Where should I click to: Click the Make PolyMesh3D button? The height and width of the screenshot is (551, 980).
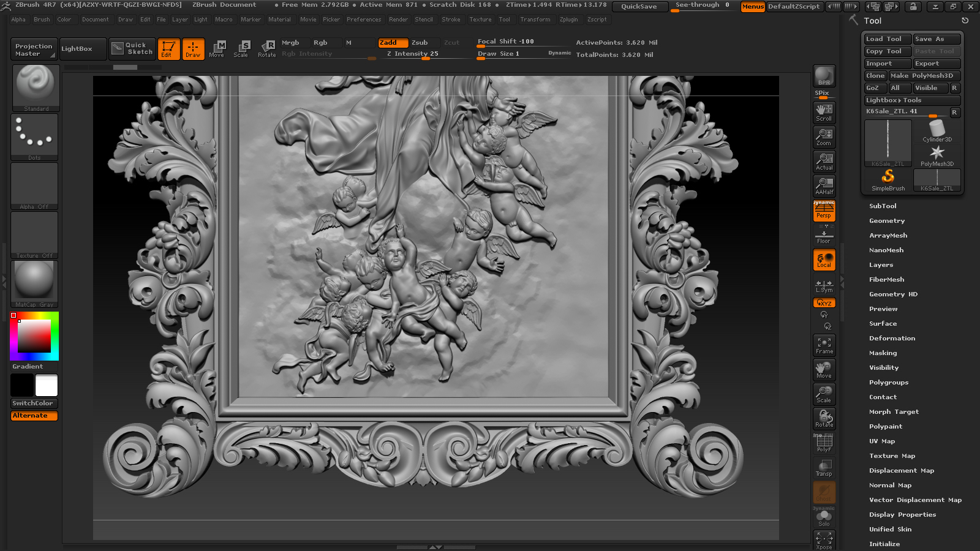click(924, 76)
